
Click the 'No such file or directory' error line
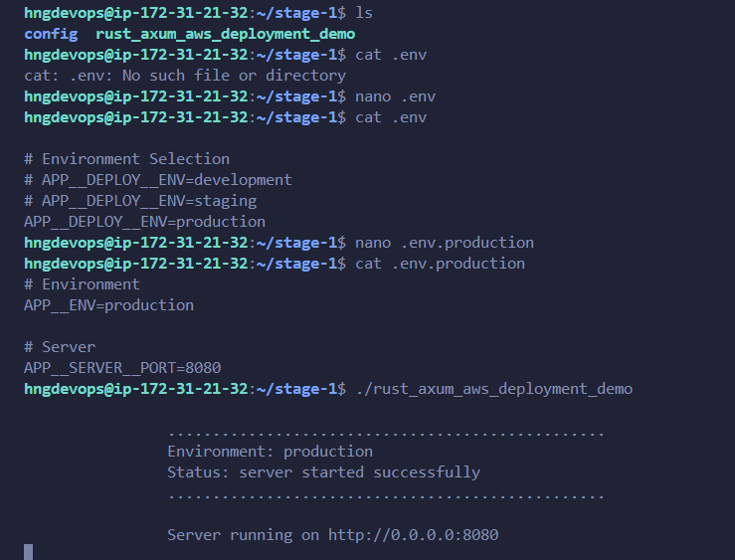click(185, 76)
